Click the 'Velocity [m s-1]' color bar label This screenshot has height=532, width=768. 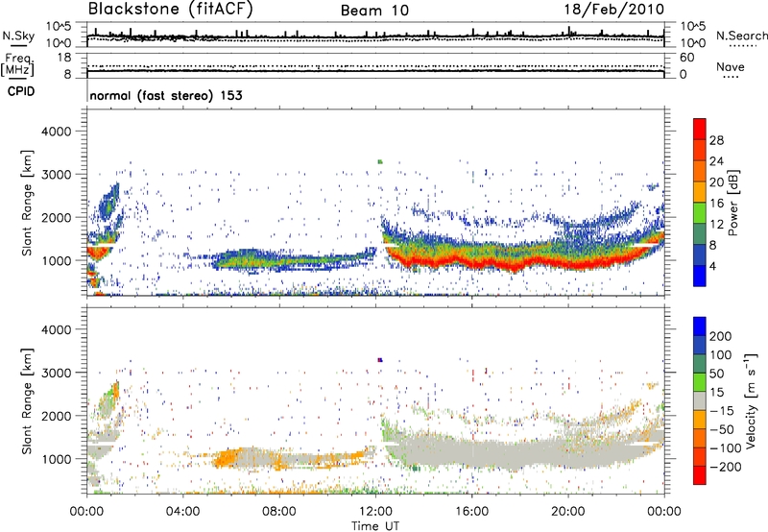pos(751,400)
